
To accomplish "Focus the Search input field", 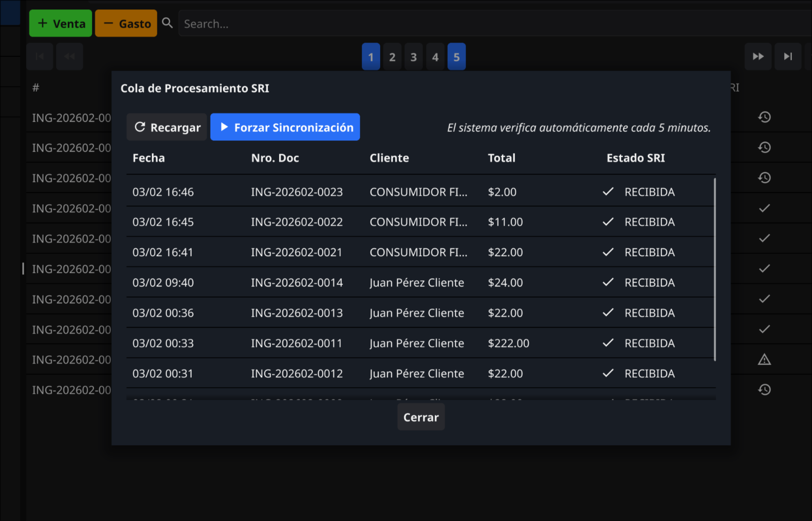I will [x=468, y=23].
